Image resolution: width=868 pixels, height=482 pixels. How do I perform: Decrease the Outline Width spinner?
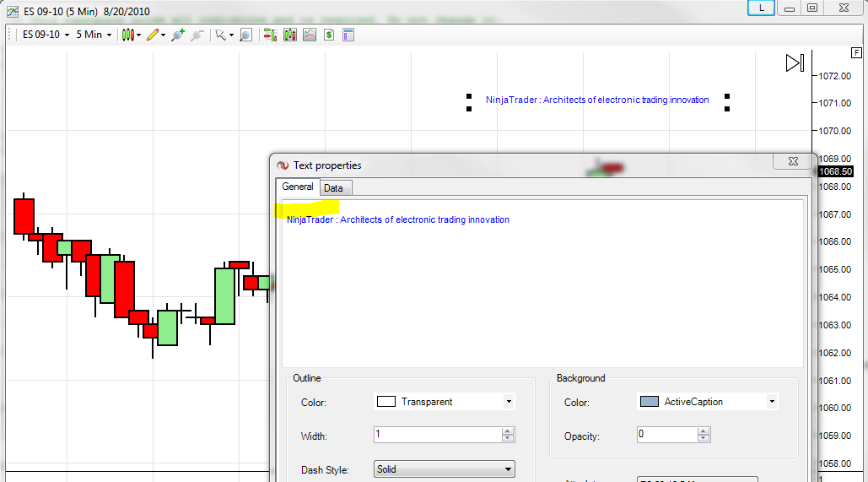tap(508, 438)
